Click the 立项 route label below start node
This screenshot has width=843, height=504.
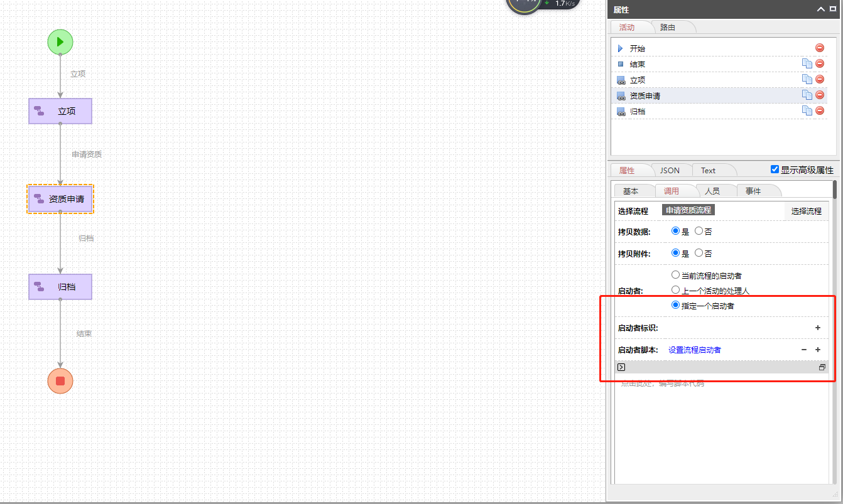78,74
